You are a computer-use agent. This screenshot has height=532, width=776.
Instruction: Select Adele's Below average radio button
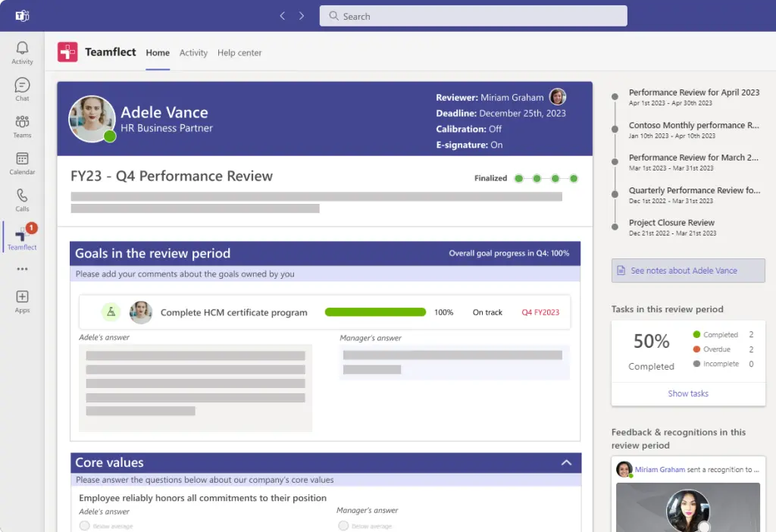[x=85, y=525]
